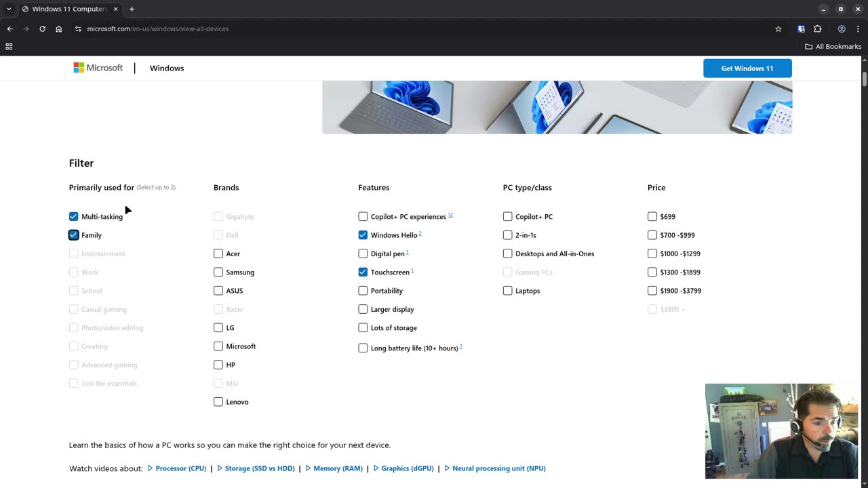Open the apps grid in bookmarks bar
The height and width of the screenshot is (488, 868).
click(9, 47)
